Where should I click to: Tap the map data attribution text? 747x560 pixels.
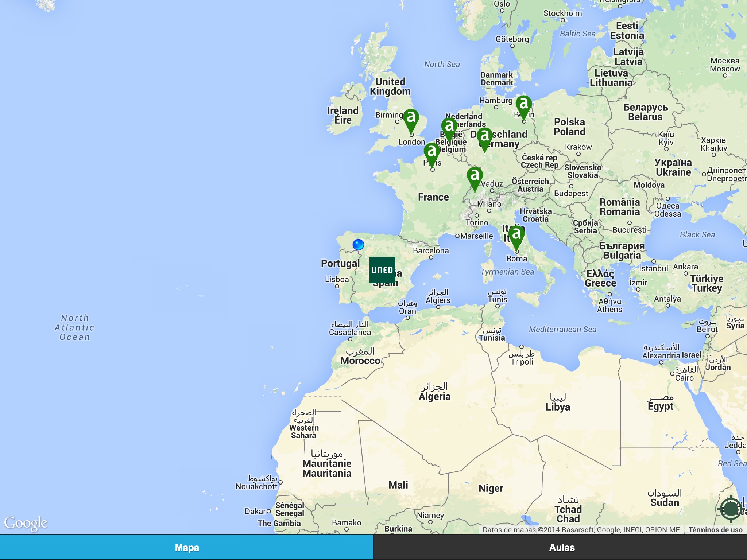tap(581, 530)
